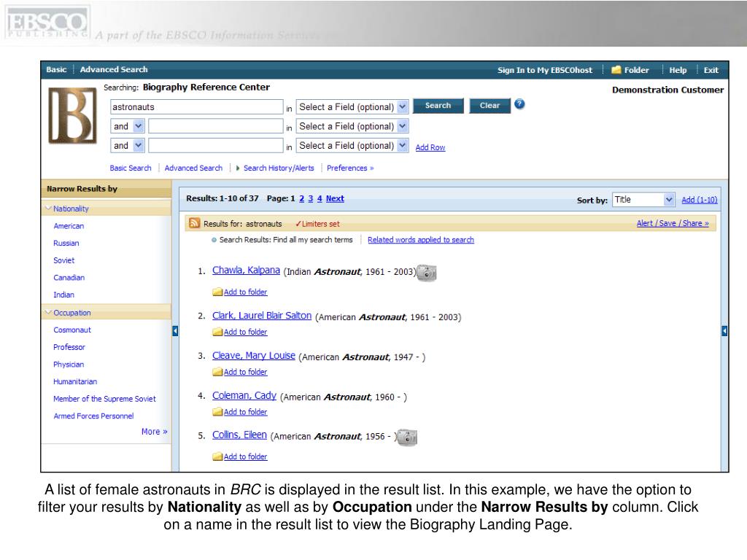Filter results by American nationality
747x560 pixels.
click(69, 226)
